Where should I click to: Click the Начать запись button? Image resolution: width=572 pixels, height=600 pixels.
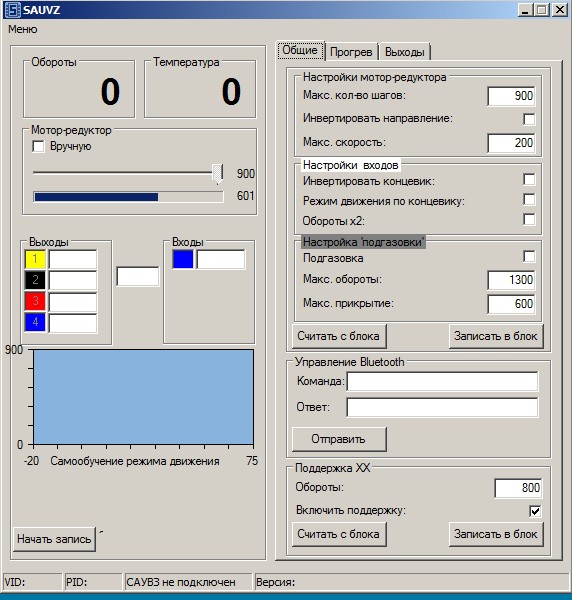point(54,539)
